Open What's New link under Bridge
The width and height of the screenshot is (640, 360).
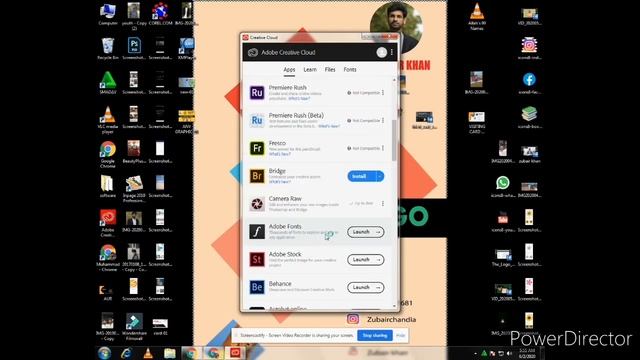[x=280, y=182]
